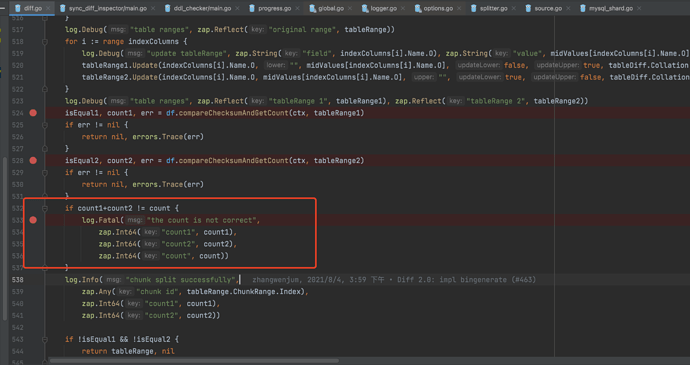Open the progress.go tab
This screenshot has height=365, width=690.
click(275, 8)
